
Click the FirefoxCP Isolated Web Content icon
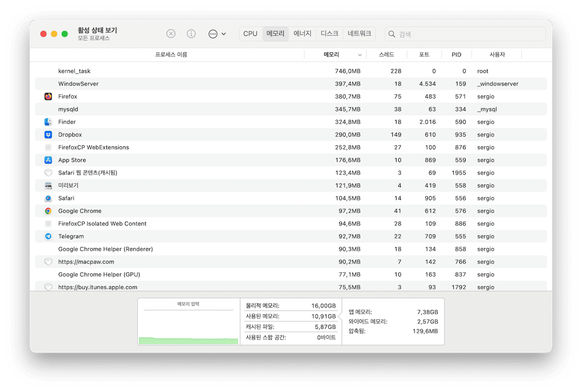click(x=48, y=224)
